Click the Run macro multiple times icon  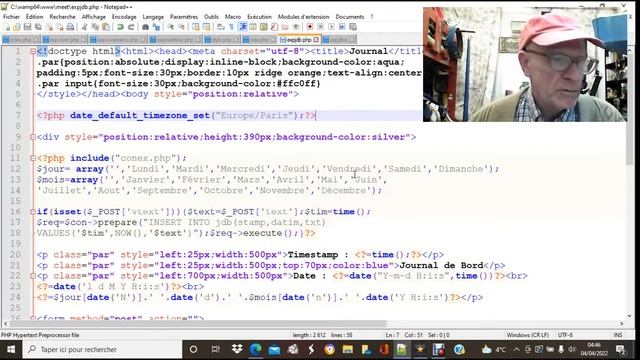click(342, 27)
